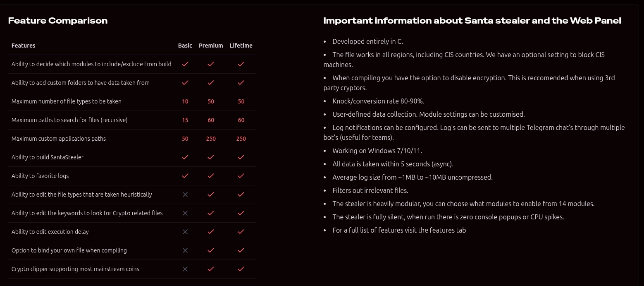644x286 pixels.
Task: Click the Features column header
Action: (x=24, y=46)
